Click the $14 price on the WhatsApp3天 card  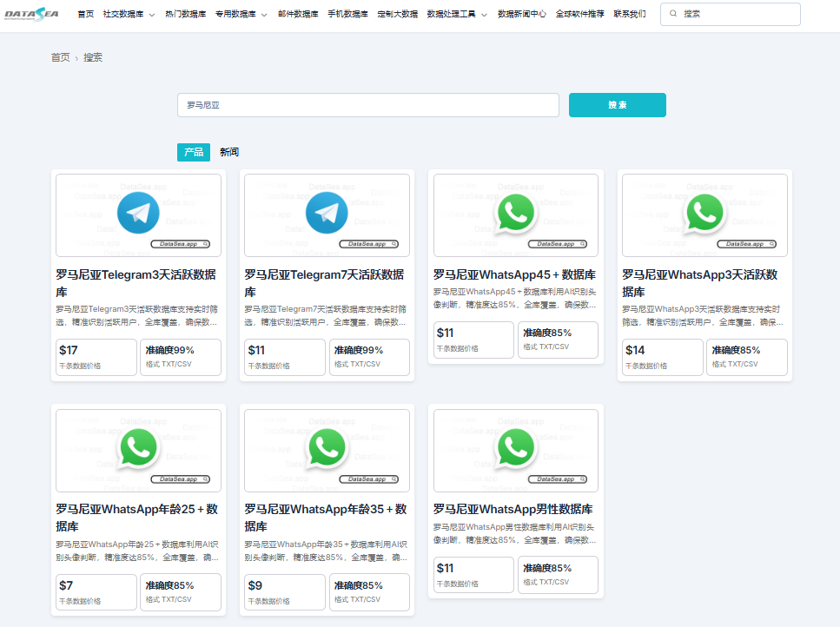click(x=635, y=350)
